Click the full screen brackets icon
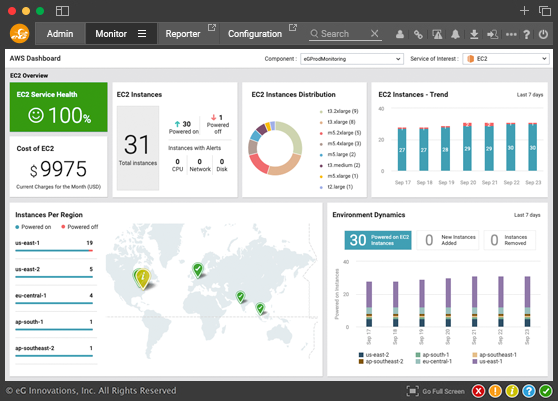This screenshot has height=401, width=558. click(x=412, y=391)
